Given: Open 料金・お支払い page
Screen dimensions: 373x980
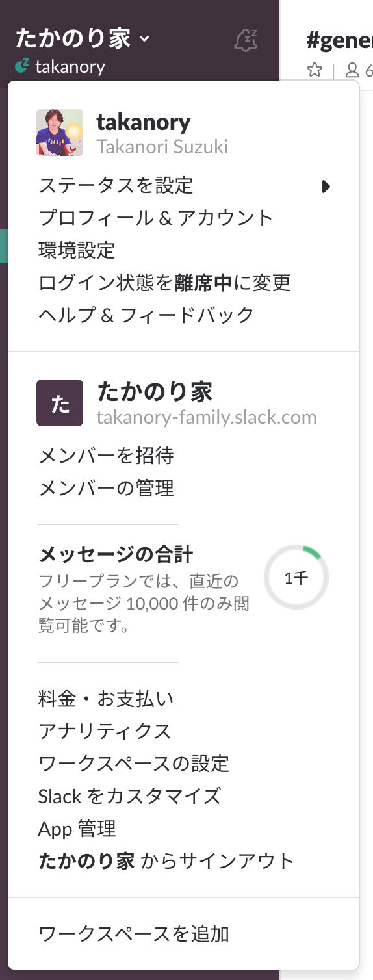Looking at the screenshot, I should (x=106, y=699).
